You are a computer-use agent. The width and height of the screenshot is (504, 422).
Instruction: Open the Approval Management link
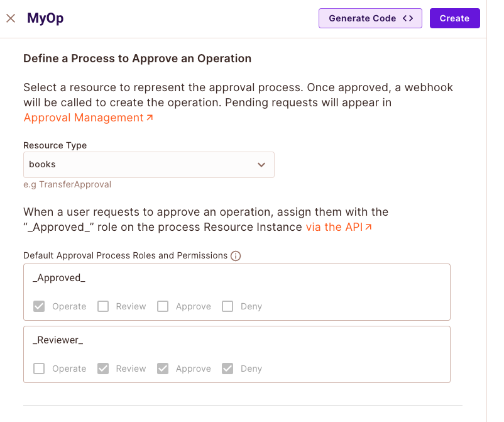pyautogui.click(x=84, y=118)
